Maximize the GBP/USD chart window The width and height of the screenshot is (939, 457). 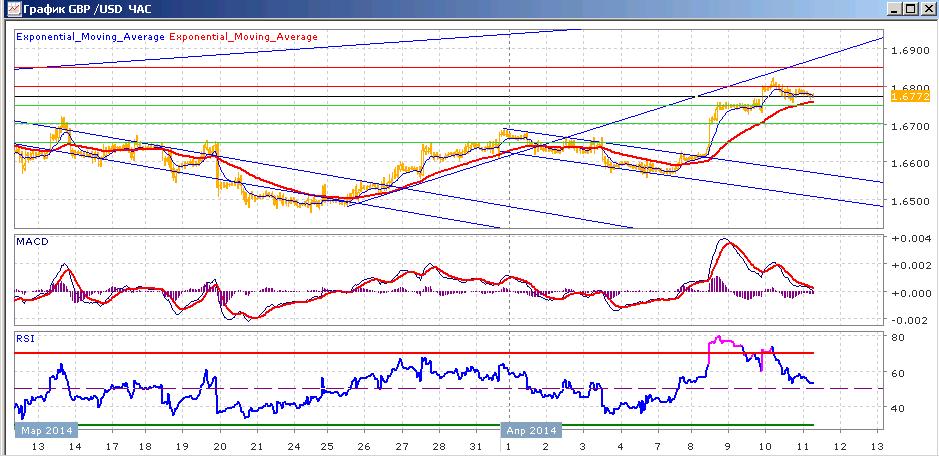click(x=910, y=8)
